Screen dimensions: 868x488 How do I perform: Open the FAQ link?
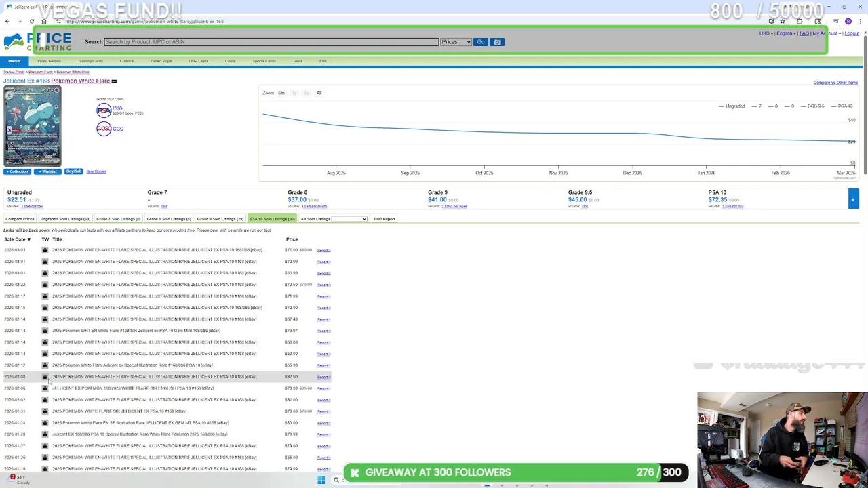tap(804, 33)
